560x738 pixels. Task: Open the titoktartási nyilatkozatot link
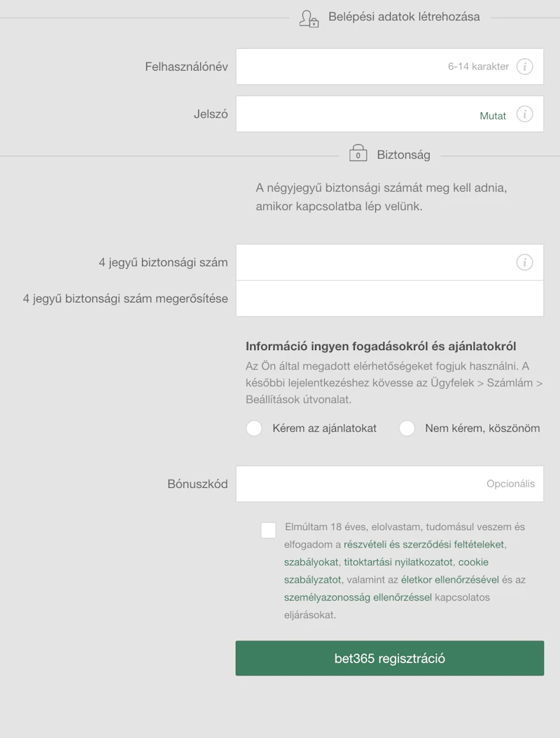click(398, 562)
